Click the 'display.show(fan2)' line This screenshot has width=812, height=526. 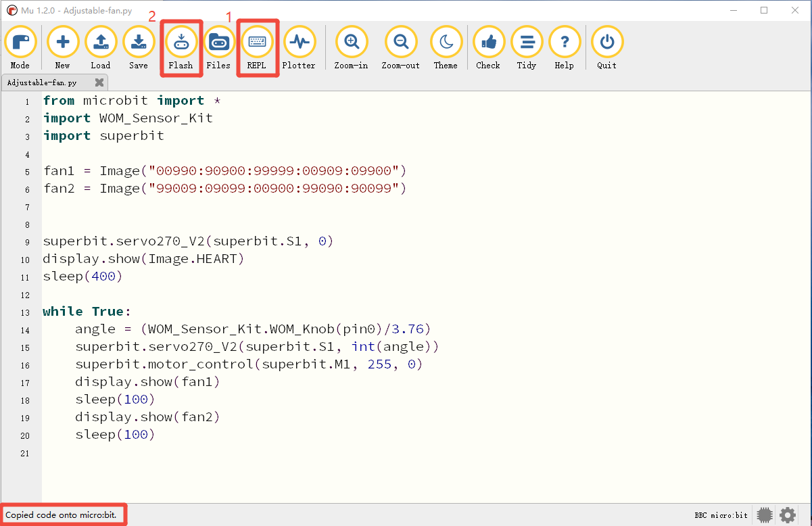[x=147, y=417]
